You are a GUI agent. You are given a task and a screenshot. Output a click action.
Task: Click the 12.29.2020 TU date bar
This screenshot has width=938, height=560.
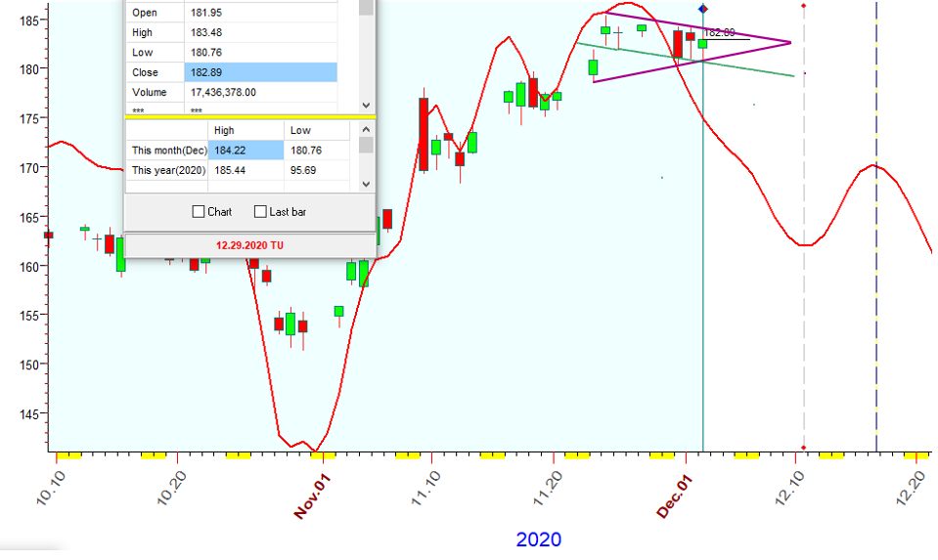tap(249, 244)
